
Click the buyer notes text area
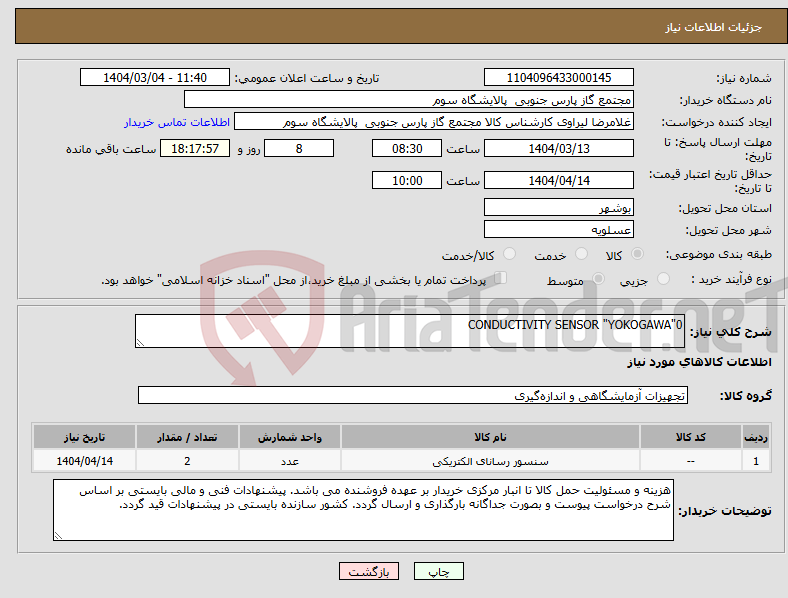point(363,510)
